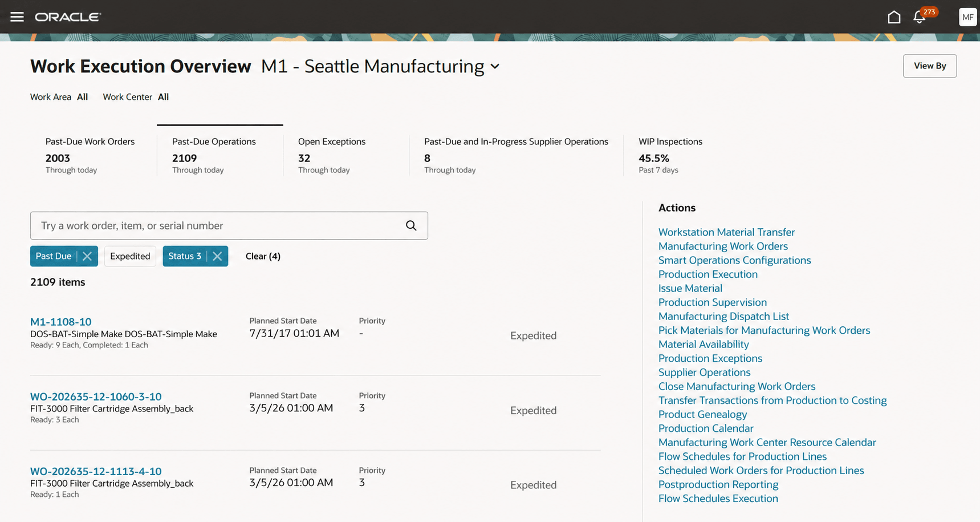This screenshot has width=980, height=522.
Task: Open Manufacturing Dispatch List
Action: point(723,316)
